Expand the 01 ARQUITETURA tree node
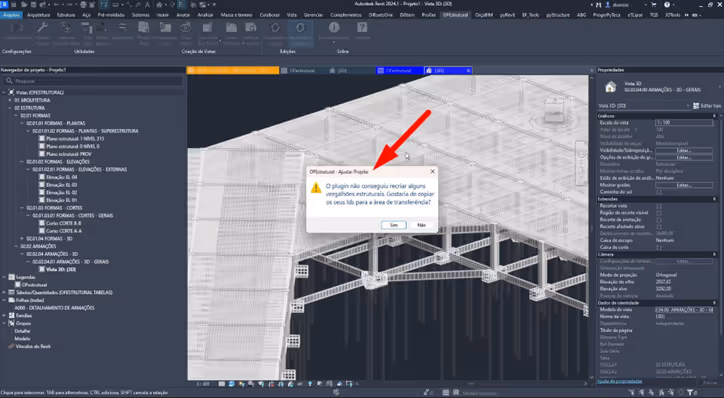The height and width of the screenshot is (398, 724). point(10,100)
